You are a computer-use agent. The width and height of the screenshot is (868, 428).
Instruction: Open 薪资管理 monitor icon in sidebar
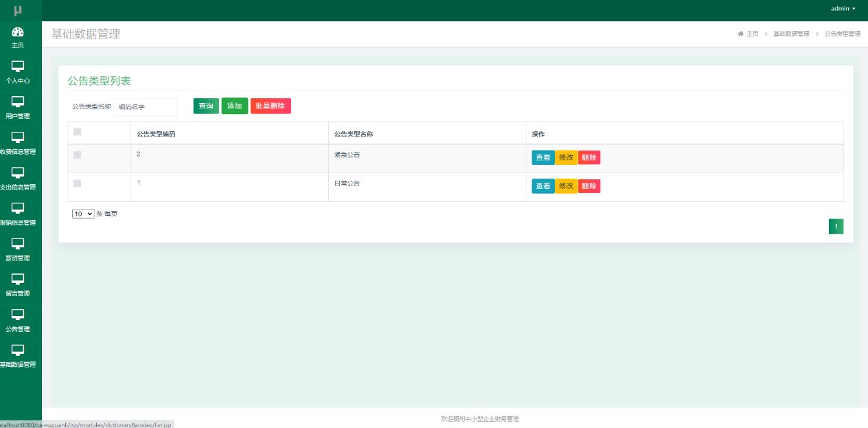18,244
